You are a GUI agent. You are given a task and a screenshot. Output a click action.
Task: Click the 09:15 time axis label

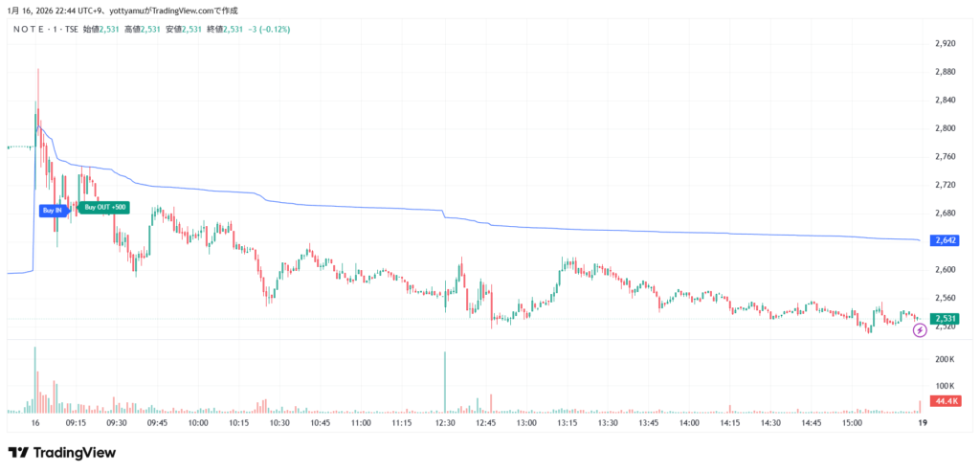76,422
